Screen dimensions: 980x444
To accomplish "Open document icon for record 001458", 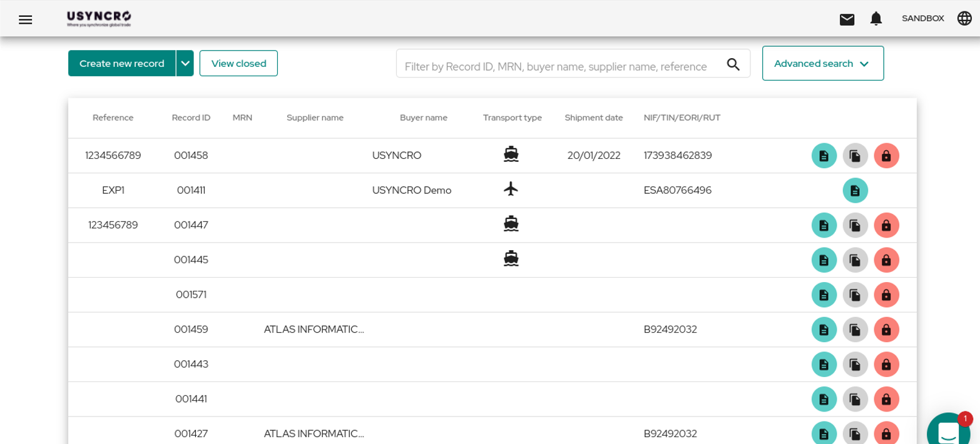I will [x=824, y=156].
